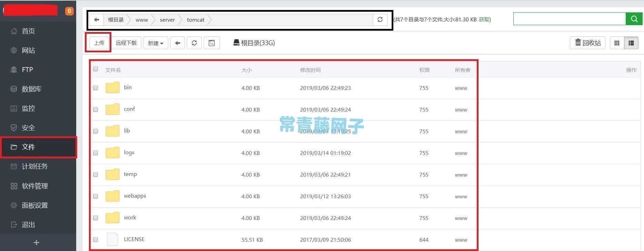Focus the file search input field

[x=570, y=19]
